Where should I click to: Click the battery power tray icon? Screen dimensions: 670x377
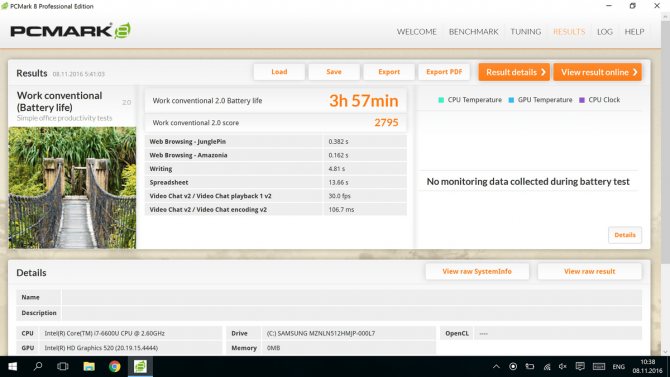coord(530,367)
